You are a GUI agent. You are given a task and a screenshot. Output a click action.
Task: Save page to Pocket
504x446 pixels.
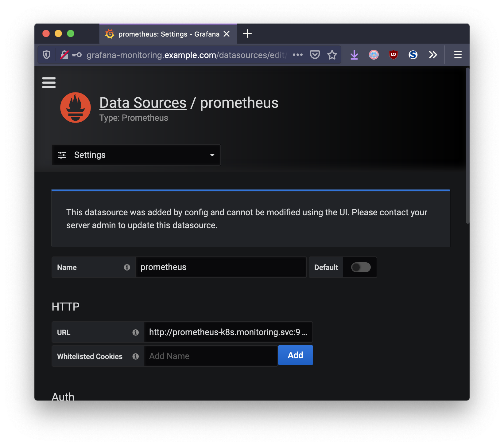click(315, 55)
